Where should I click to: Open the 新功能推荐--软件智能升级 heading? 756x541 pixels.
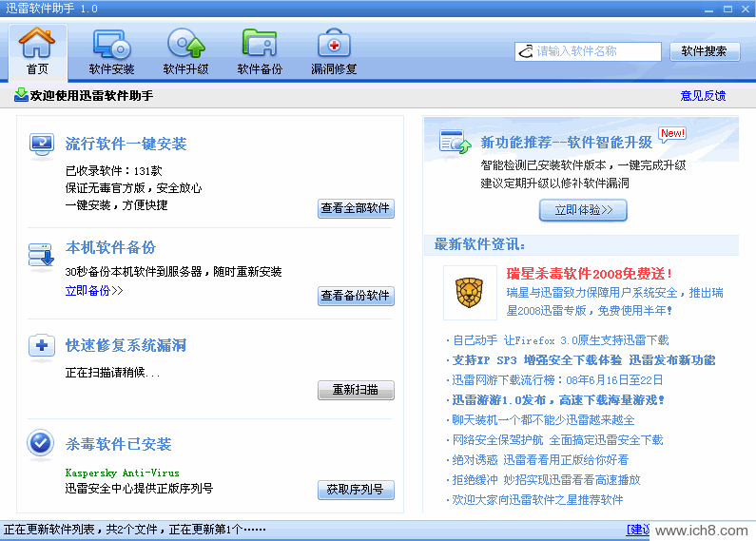click(567, 143)
